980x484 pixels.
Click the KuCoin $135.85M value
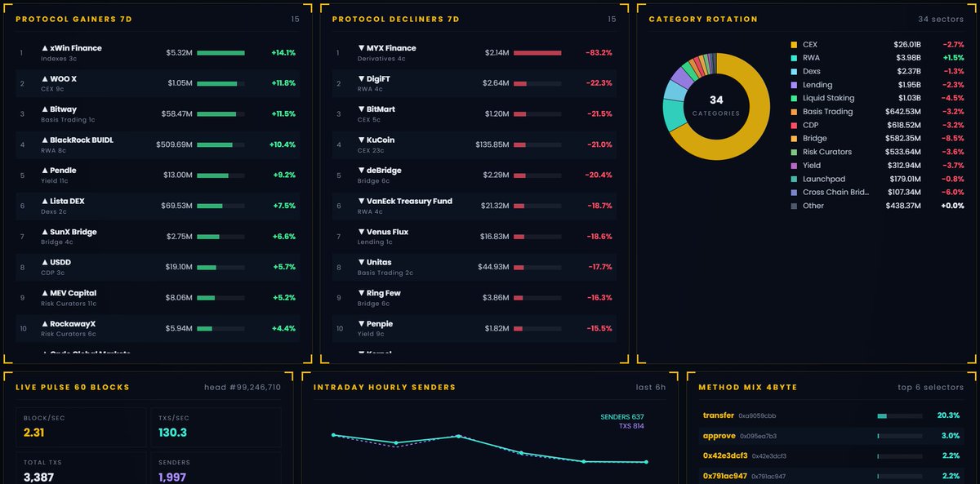492,145
